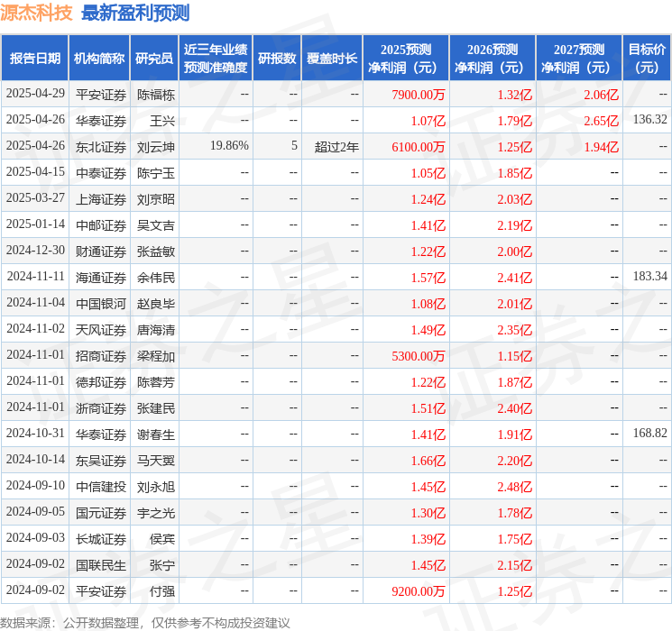Viewport: 672px width, 631px height.
Task: Select 中邮证券 institution cell
Action: tap(99, 224)
